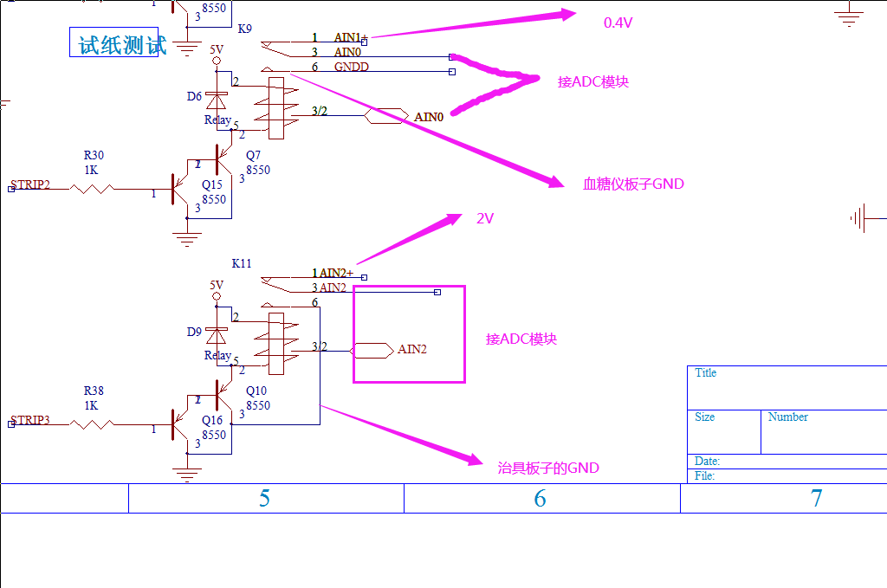The image size is (887, 588).
Task: Click the Relay label beside D9
Action: [x=217, y=355]
